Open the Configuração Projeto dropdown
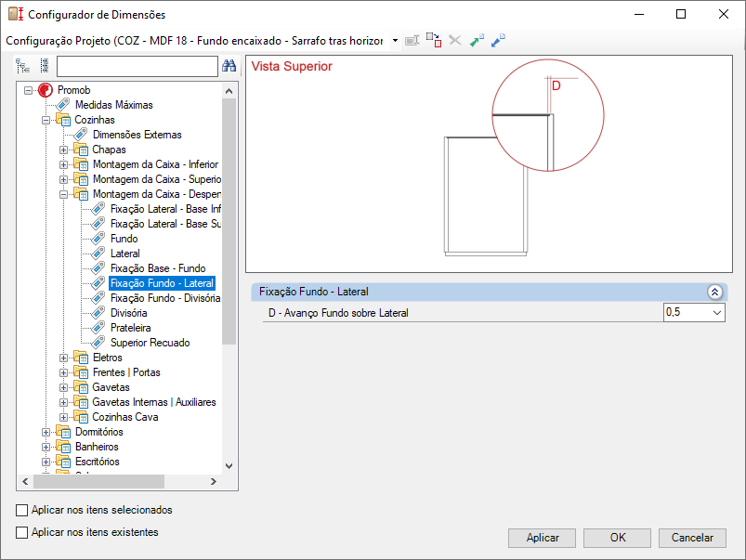This screenshot has height=560, width=746. [395, 41]
